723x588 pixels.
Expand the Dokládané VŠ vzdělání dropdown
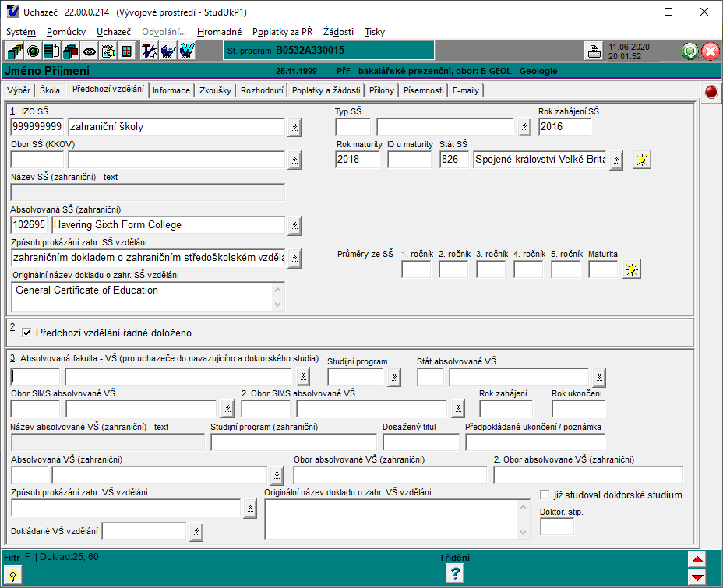(x=196, y=531)
